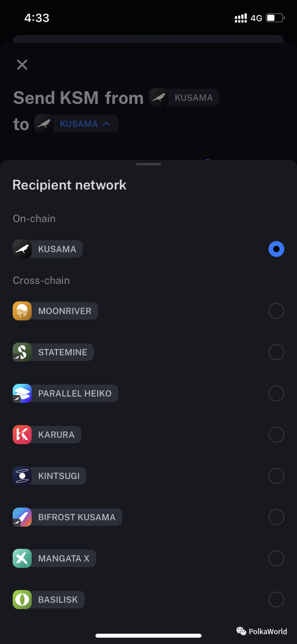297x644 pixels.
Task: Collapse the recipient KUSAMA dropdown chevron
Action: pos(106,124)
